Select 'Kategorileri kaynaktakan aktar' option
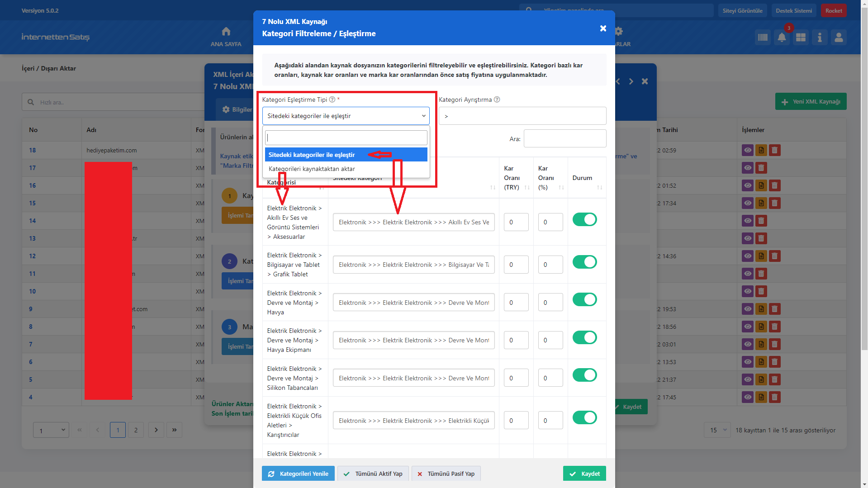The width and height of the screenshot is (868, 488). 312,169
